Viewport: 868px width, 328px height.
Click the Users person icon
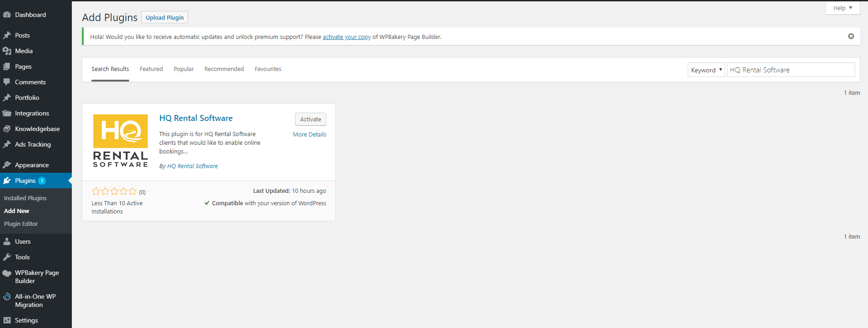pos(7,241)
